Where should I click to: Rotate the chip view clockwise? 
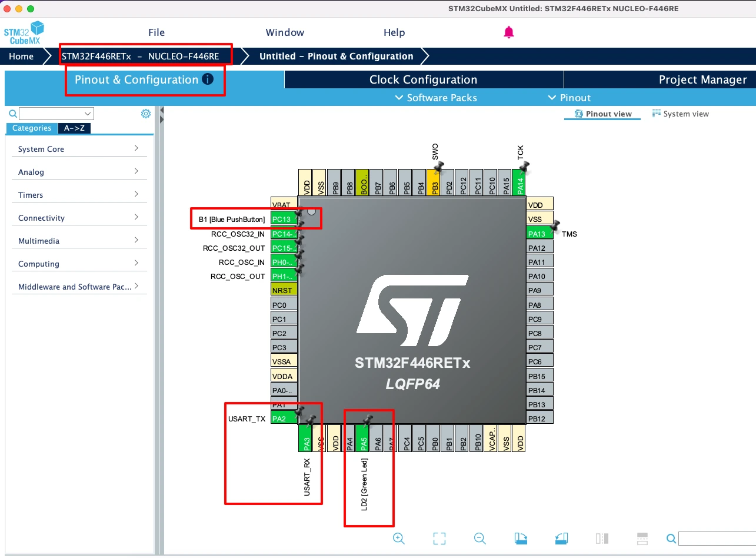(521, 538)
